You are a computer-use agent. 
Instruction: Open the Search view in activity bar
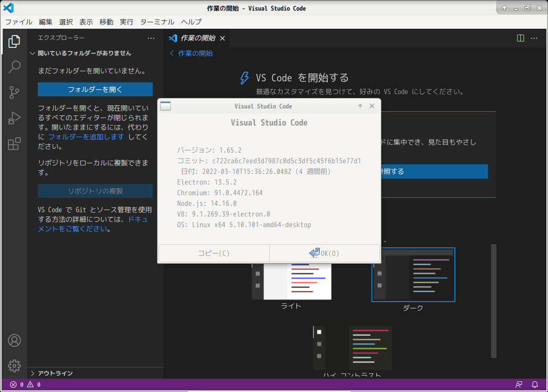click(x=14, y=66)
